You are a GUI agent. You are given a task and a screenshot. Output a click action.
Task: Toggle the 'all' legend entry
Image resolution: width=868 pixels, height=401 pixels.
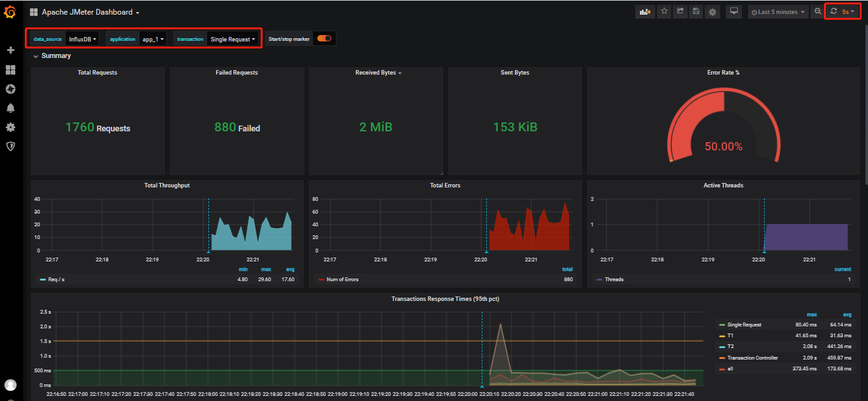(x=730, y=368)
